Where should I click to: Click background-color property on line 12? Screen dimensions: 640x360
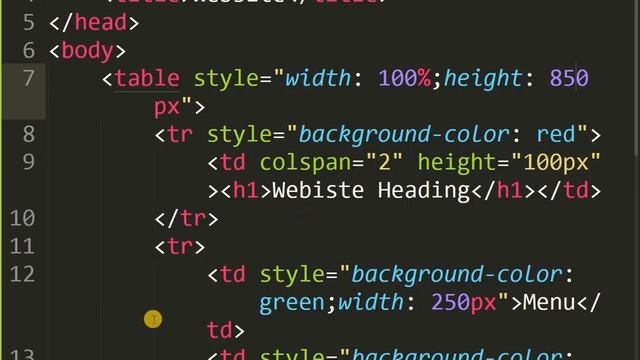click(x=457, y=275)
